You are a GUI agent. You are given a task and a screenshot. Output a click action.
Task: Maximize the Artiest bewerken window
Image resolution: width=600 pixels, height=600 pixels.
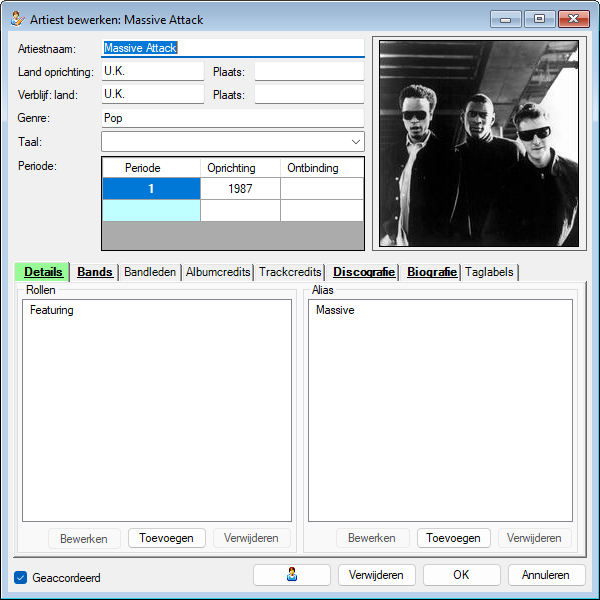pyautogui.click(x=540, y=19)
